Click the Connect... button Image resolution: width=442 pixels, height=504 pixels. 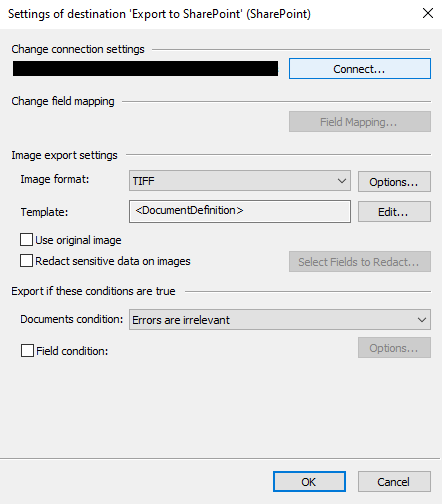[x=360, y=69]
